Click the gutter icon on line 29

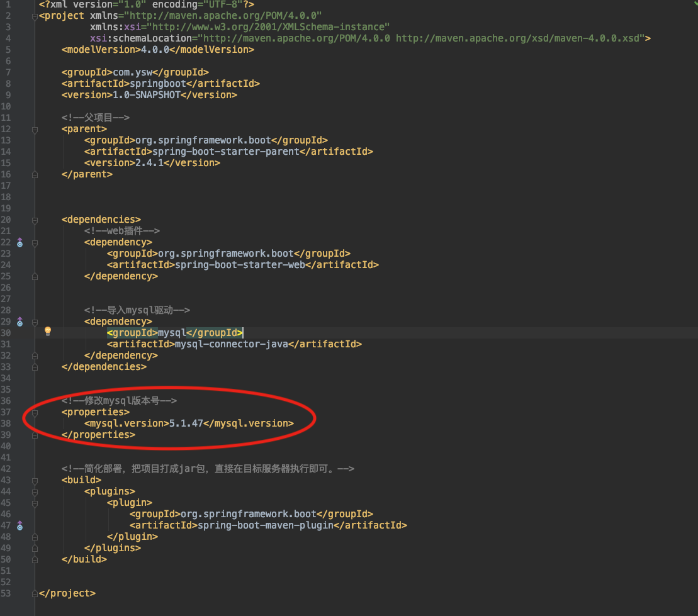click(20, 322)
